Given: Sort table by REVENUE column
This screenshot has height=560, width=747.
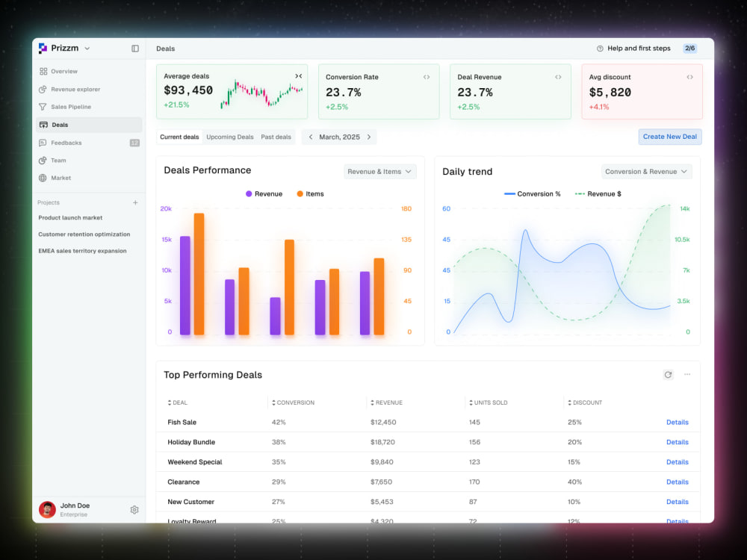Looking at the screenshot, I should (x=386, y=403).
